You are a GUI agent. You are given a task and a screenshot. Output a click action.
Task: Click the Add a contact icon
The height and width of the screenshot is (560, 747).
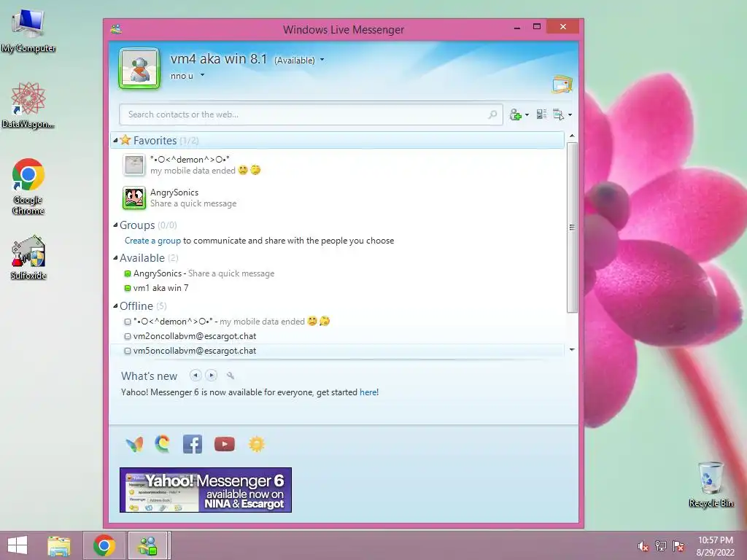tap(516, 114)
